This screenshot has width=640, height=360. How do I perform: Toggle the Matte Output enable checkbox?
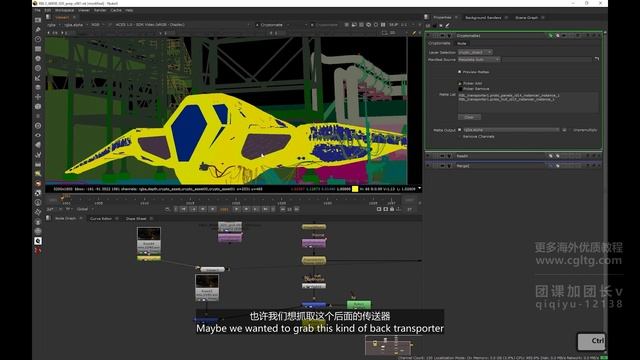coord(460,130)
